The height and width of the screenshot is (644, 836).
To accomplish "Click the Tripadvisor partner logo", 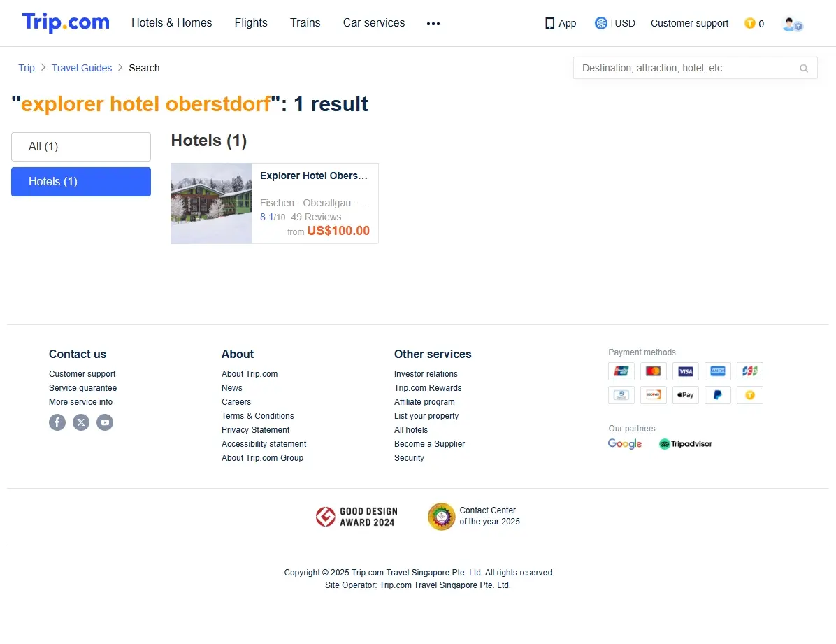I will tap(686, 444).
